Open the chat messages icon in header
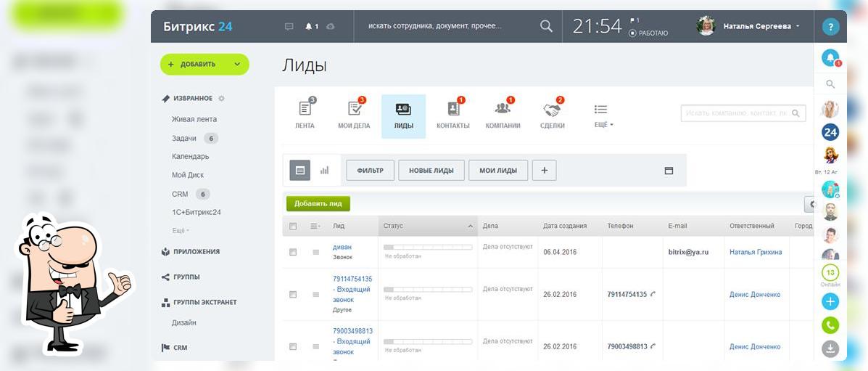Screen dimensions: 868x371 pyautogui.click(x=289, y=26)
